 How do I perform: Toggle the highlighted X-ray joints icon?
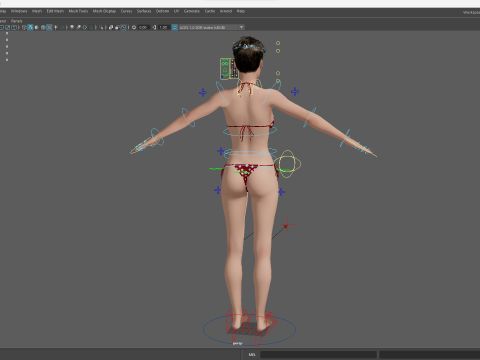click(123, 27)
